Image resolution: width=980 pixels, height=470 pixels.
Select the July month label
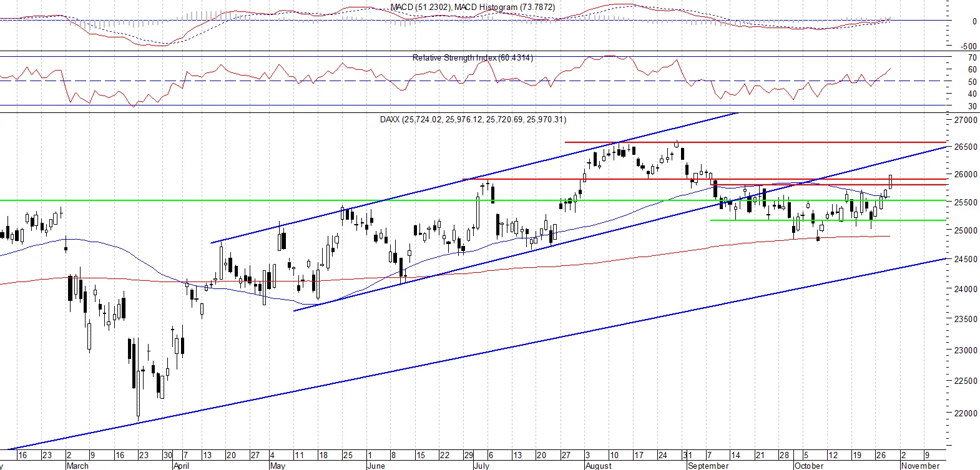click(481, 466)
